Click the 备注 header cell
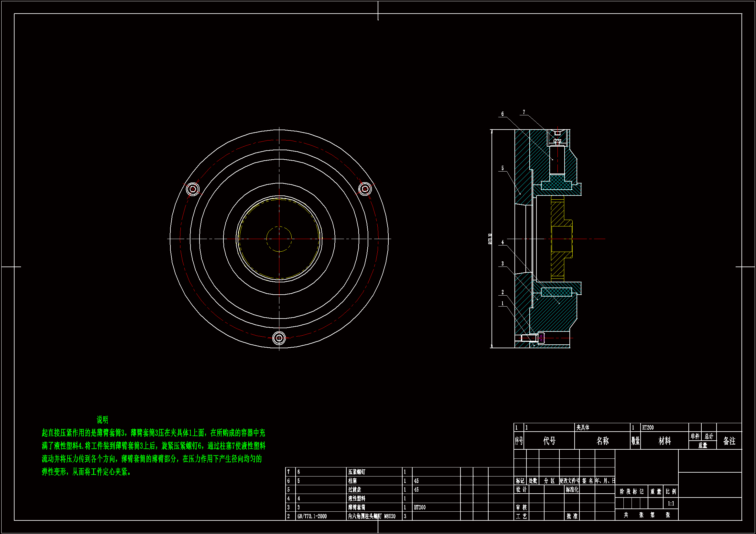Viewport: 756px width, 534px height. point(729,441)
